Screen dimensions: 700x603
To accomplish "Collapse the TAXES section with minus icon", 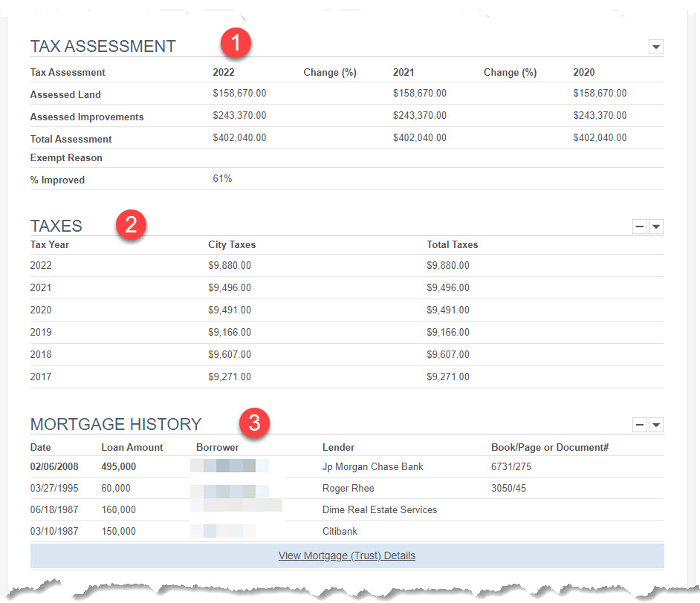I will click(640, 226).
